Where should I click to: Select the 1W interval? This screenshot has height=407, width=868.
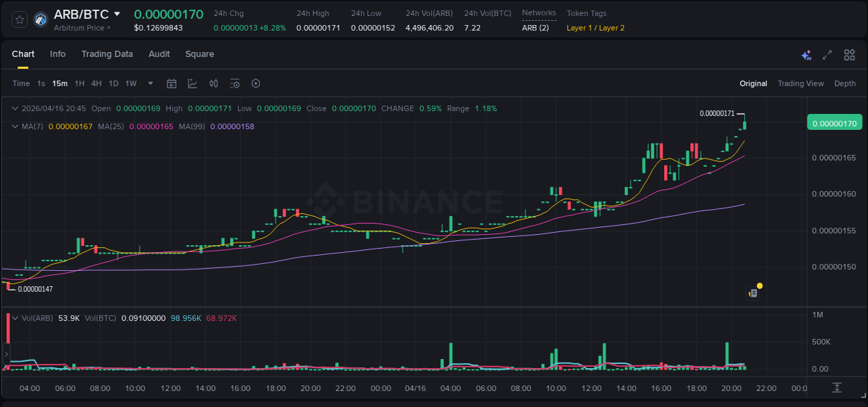click(x=131, y=83)
